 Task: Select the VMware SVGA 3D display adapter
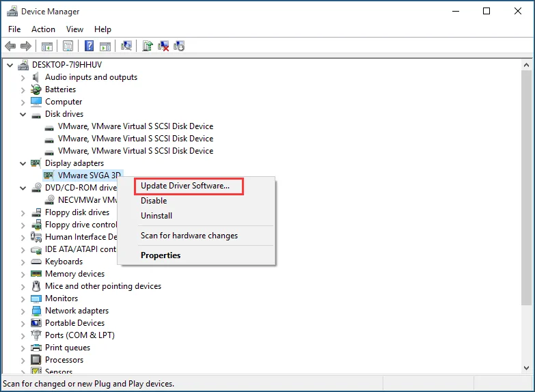(x=89, y=176)
